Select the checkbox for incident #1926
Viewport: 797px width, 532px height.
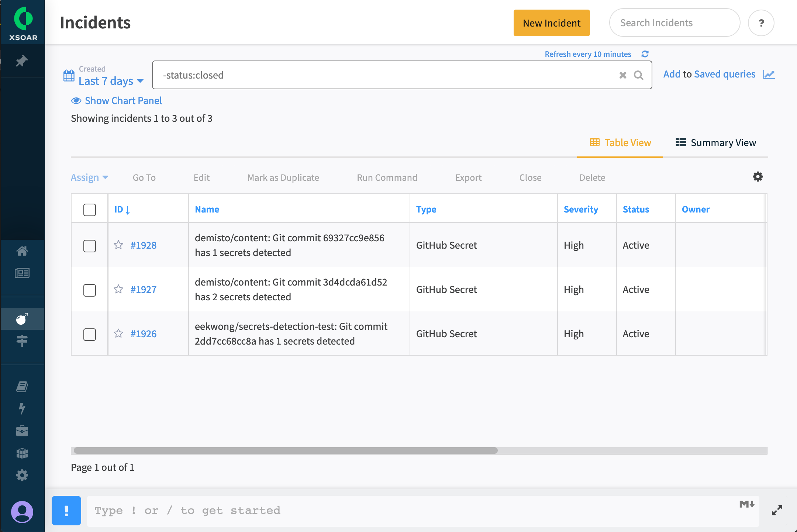pyautogui.click(x=90, y=334)
